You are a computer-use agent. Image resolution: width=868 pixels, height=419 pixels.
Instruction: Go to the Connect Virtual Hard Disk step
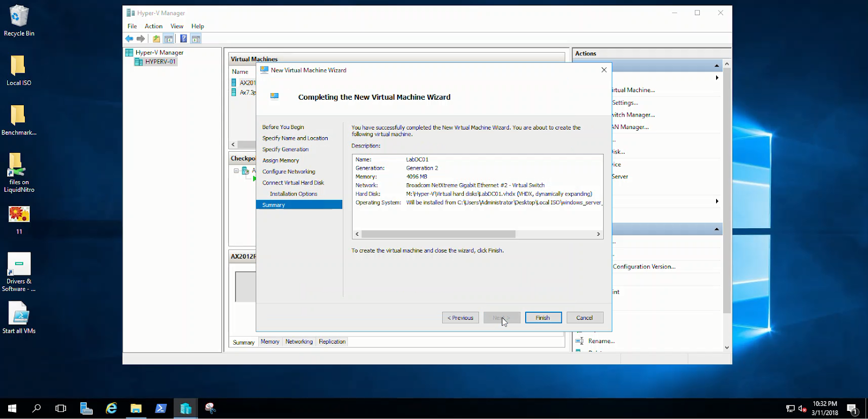[x=293, y=183]
